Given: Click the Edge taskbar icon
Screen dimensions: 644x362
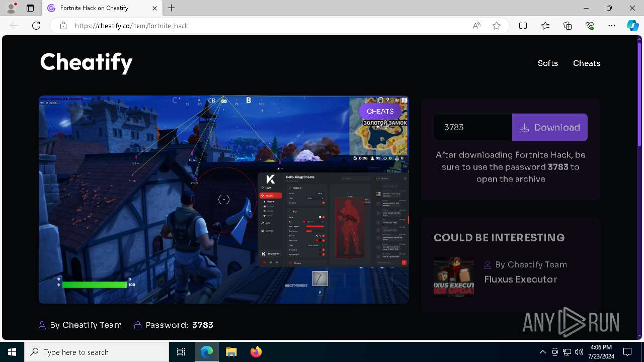Looking at the screenshot, I should coord(207,352).
